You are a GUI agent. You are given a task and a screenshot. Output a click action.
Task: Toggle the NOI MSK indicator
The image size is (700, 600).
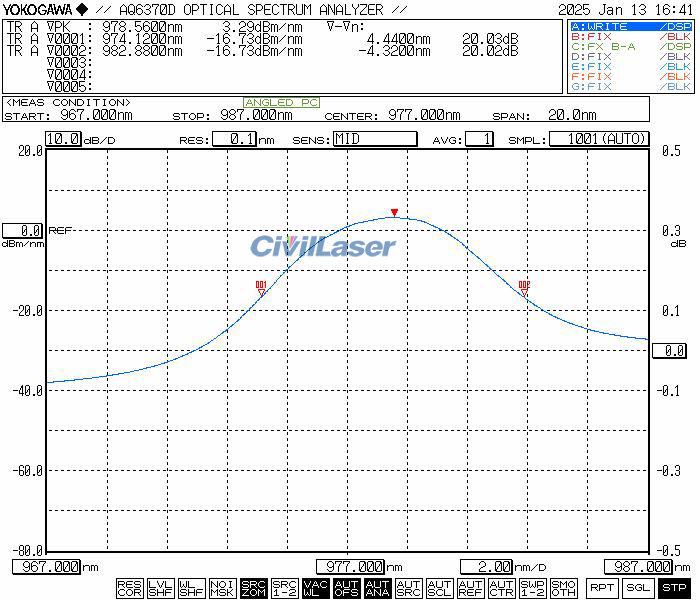[x=222, y=588]
